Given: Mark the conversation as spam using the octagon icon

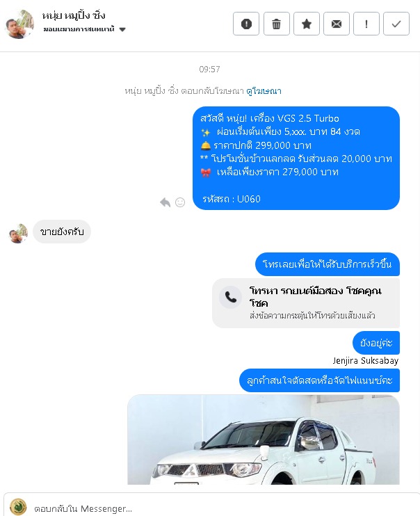Looking at the screenshot, I should click(246, 24).
